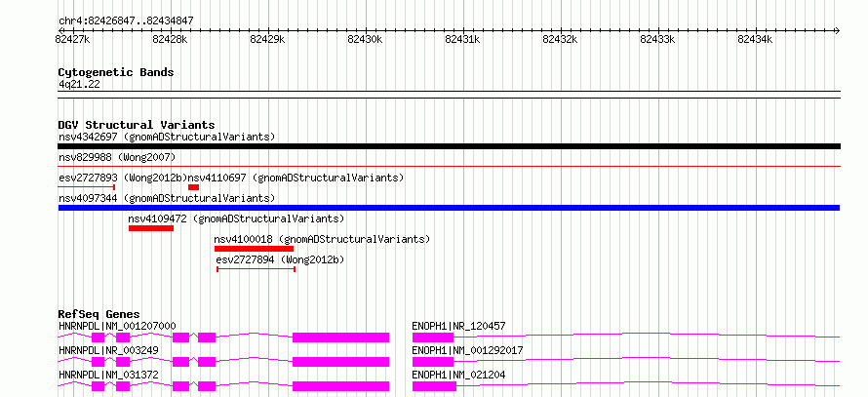The image size is (868, 397).
Task: Click the 82432k ruler tick label
Action: [561, 39]
